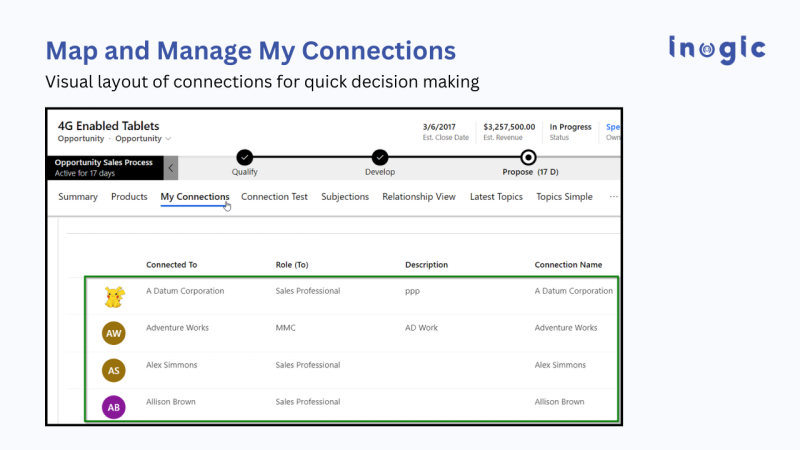
Task: Click the AW Adventure Works avatar
Action: click(114, 333)
